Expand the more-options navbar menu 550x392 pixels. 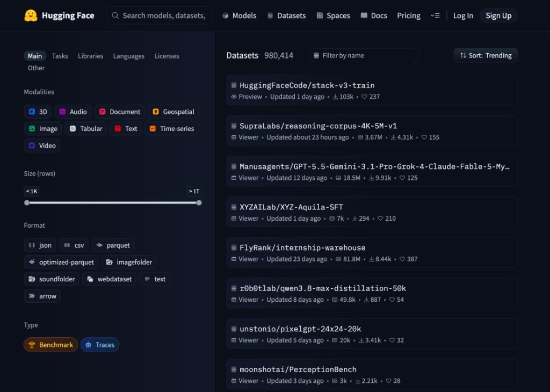pos(435,16)
